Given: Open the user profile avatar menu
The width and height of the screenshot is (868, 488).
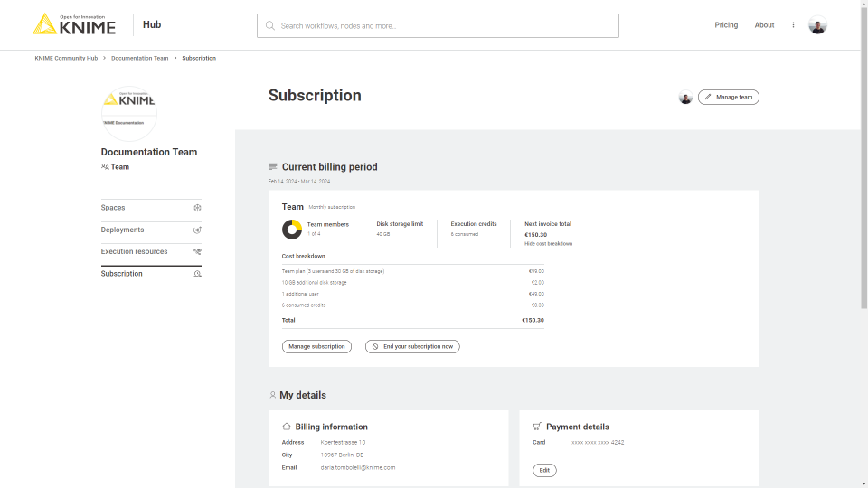Looking at the screenshot, I should pos(817,25).
